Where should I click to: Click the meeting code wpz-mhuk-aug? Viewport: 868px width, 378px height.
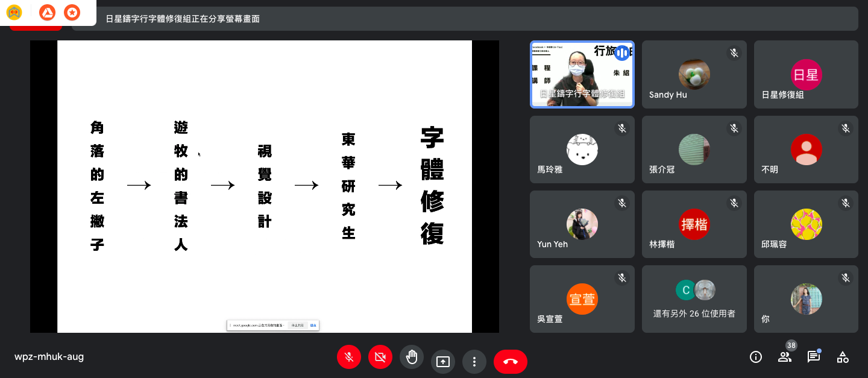tap(49, 357)
